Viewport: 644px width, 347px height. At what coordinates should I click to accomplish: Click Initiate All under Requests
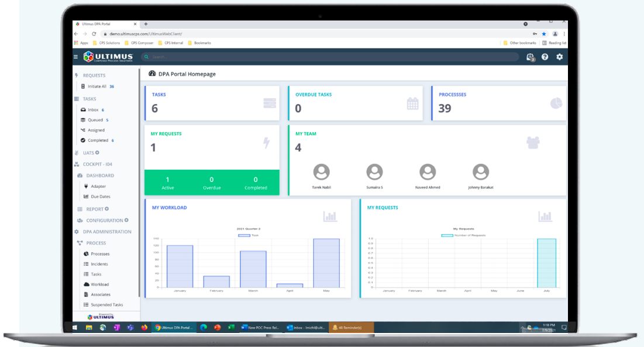(x=97, y=87)
